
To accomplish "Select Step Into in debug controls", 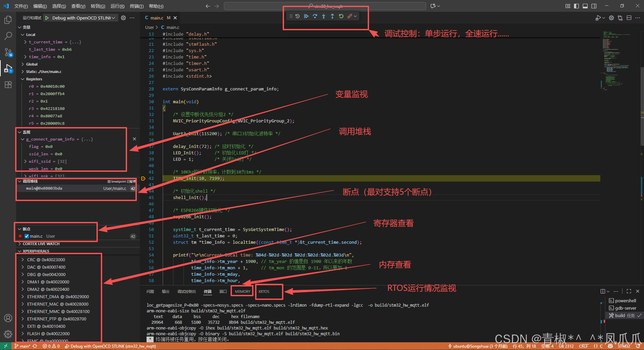I will (324, 16).
